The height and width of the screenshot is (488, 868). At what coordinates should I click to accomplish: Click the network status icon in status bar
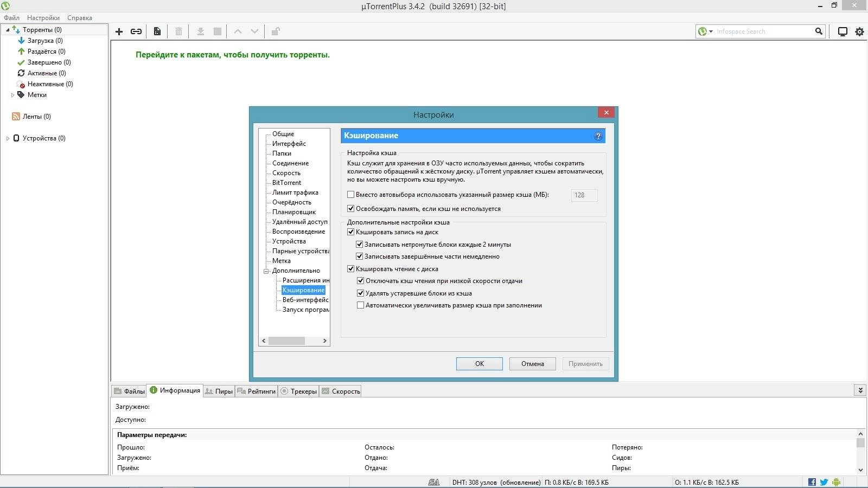coord(433,482)
